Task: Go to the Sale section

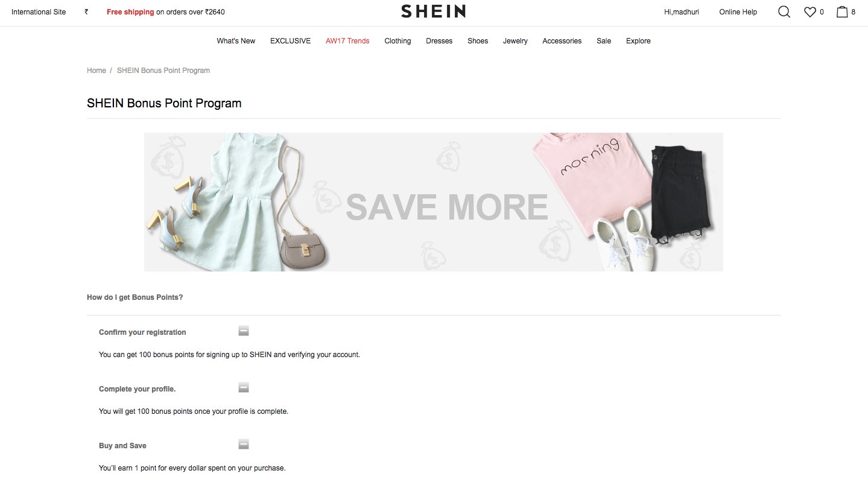Action: pos(604,41)
